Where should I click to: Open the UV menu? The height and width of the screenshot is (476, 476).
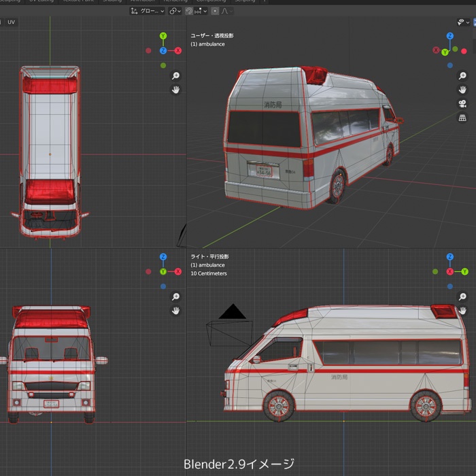click(12, 22)
